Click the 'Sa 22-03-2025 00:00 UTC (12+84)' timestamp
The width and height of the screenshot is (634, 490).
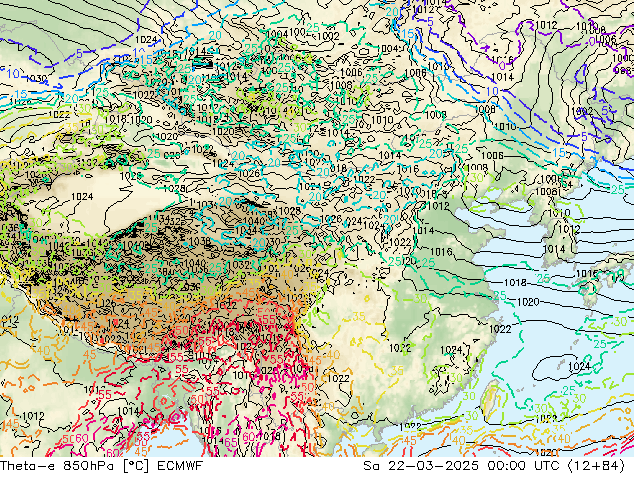click(494, 466)
